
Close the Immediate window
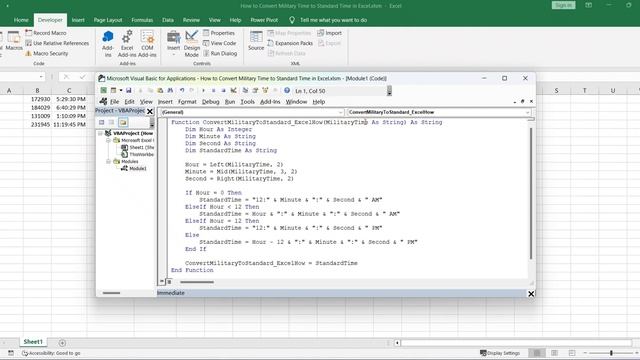pyautogui.click(x=531, y=293)
